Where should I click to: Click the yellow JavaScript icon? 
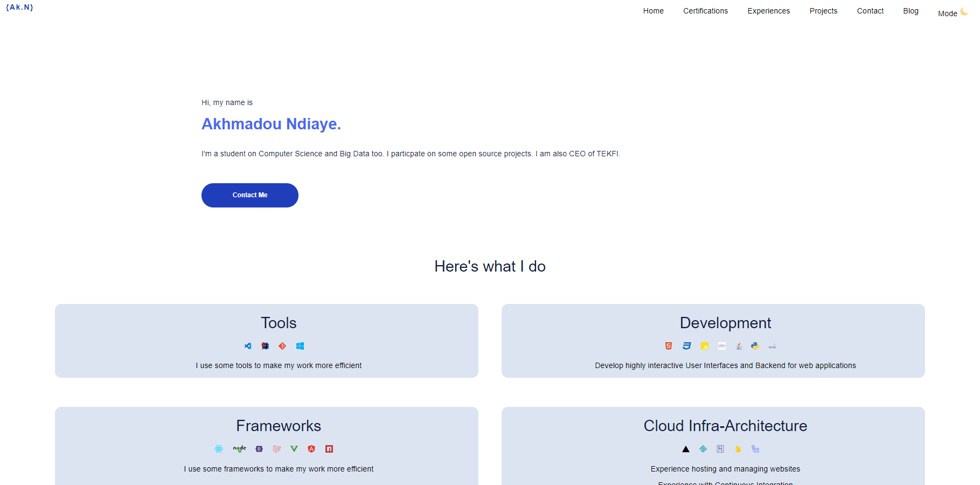click(705, 346)
